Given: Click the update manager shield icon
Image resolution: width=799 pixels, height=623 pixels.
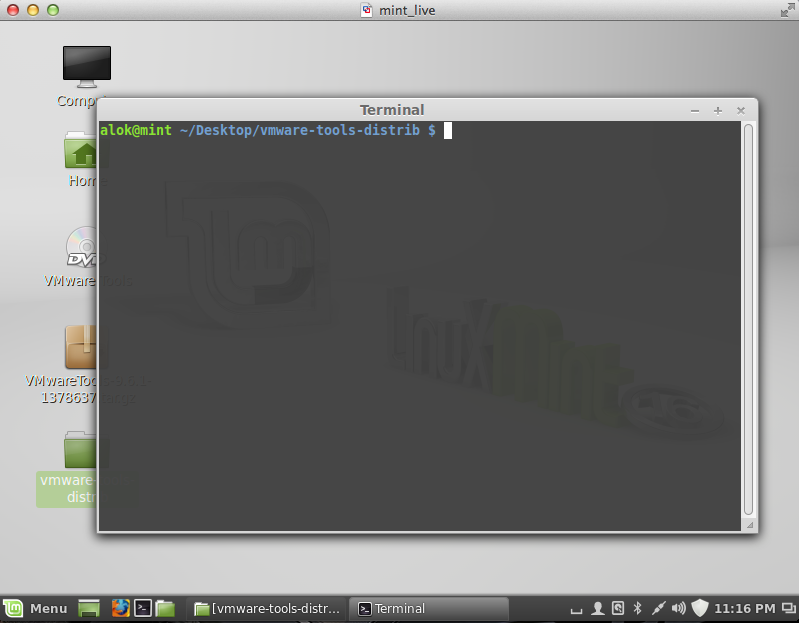Looking at the screenshot, I should 700,608.
